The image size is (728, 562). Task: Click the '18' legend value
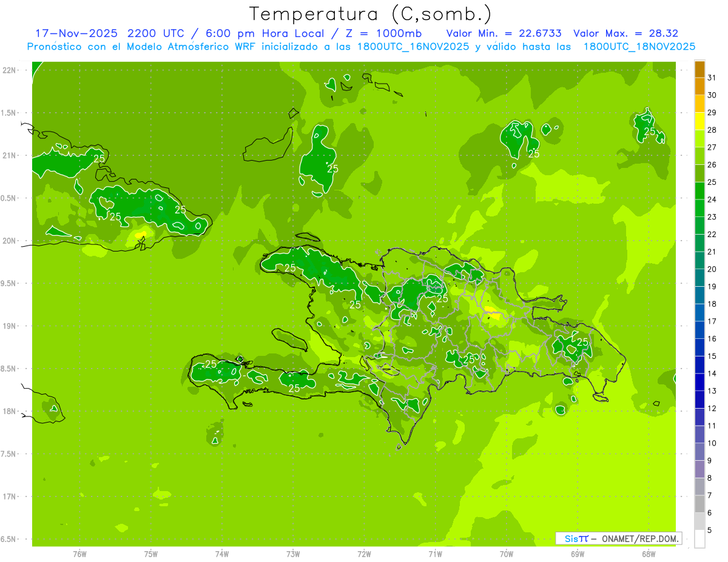(712, 304)
